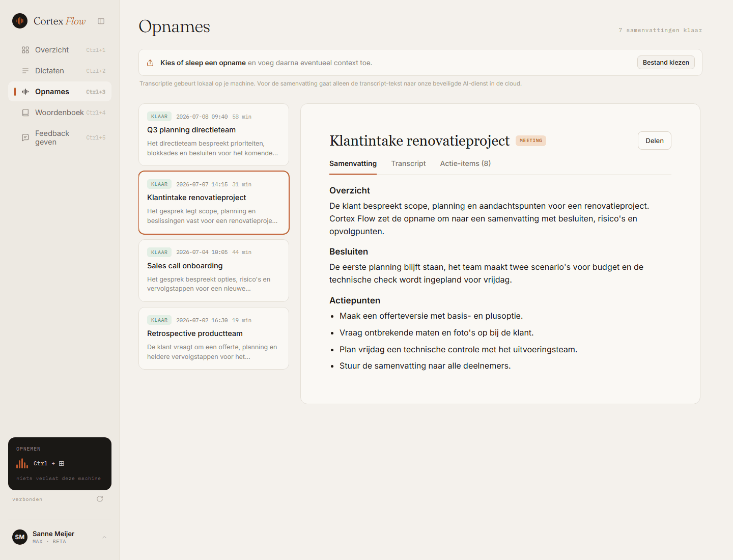Switch to the Samenvatting tab

pos(353,163)
